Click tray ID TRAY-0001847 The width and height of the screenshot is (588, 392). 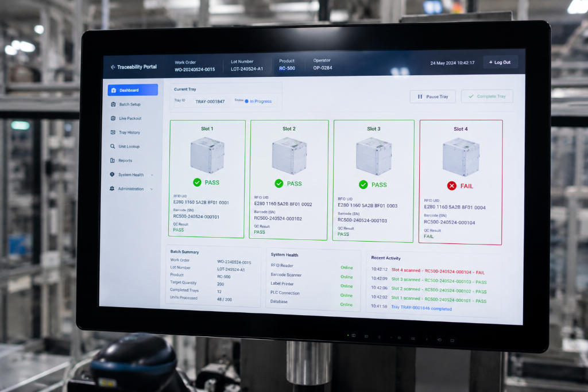click(x=210, y=102)
